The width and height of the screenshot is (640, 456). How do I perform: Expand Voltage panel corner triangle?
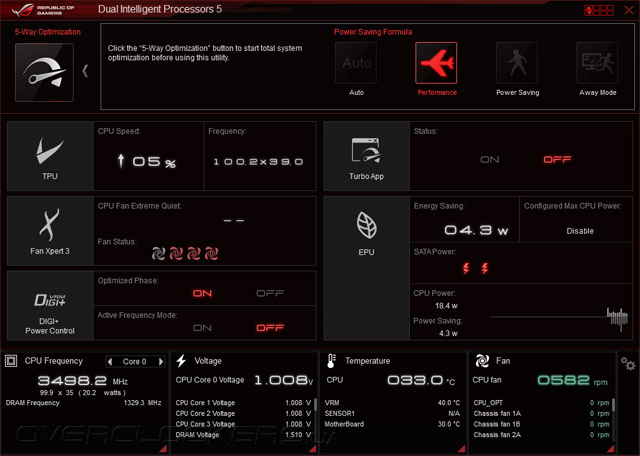[313, 449]
